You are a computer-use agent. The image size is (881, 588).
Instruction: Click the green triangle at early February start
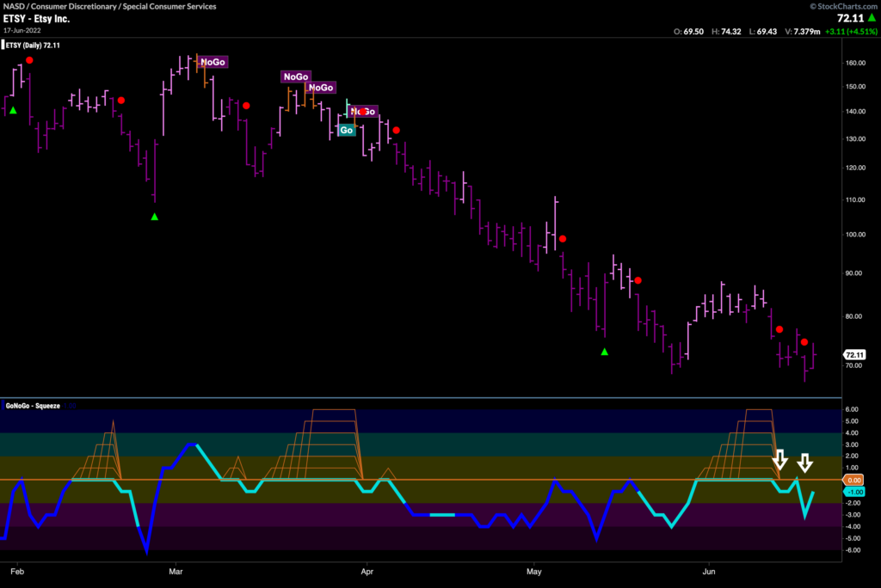tap(13, 110)
